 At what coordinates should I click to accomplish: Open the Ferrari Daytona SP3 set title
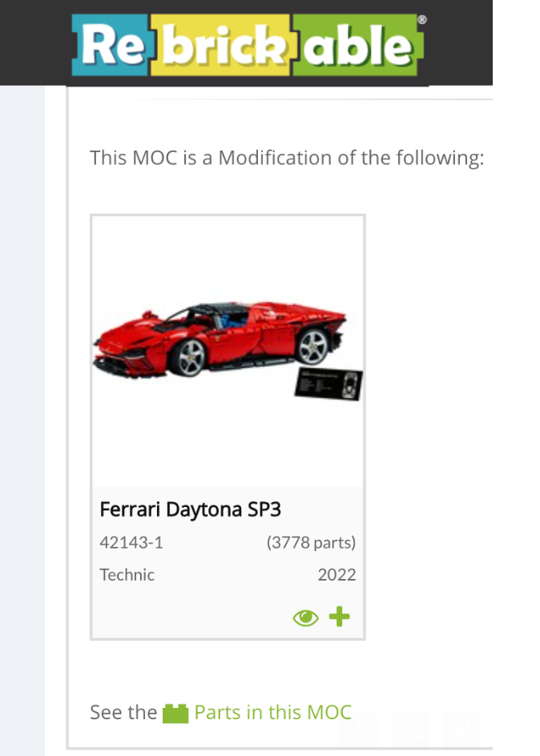[x=190, y=509]
